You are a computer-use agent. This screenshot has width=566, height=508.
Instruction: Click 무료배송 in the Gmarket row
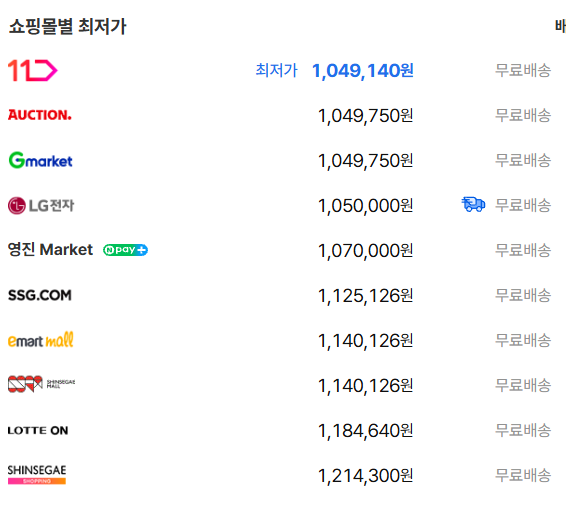(523, 160)
